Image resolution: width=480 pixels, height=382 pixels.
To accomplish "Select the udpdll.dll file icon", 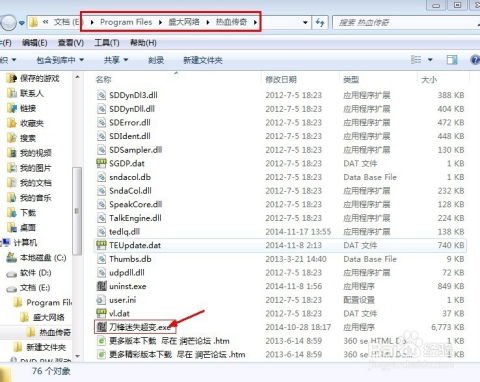I will [101, 273].
